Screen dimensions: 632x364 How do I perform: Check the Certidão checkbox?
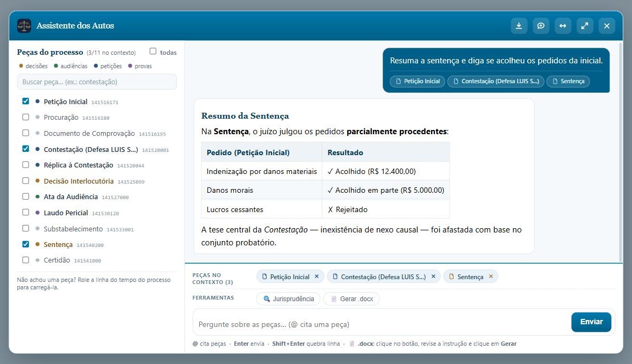[x=26, y=260]
